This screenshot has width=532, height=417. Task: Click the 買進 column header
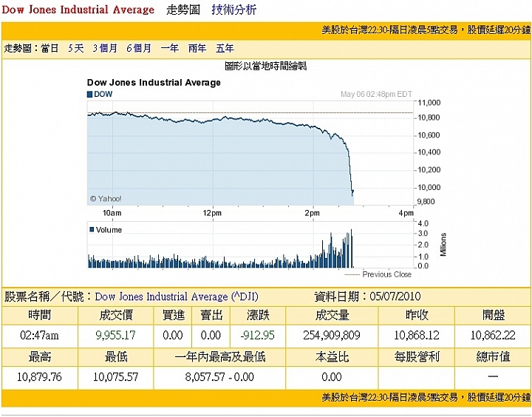pyautogui.click(x=173, y=315)
